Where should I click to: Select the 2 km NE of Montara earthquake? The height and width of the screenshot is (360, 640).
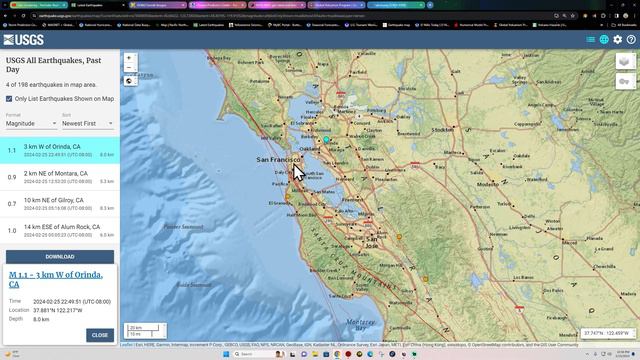[x=60, y=177]
